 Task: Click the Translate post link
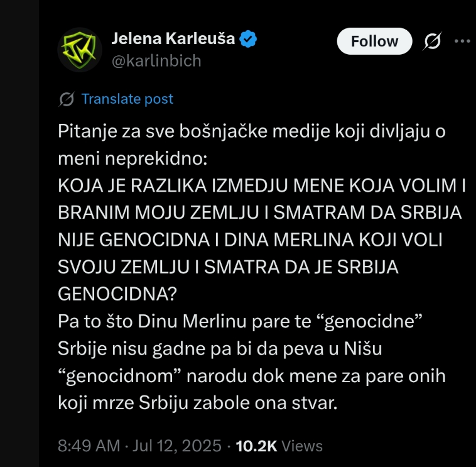(x=127, y=99)
